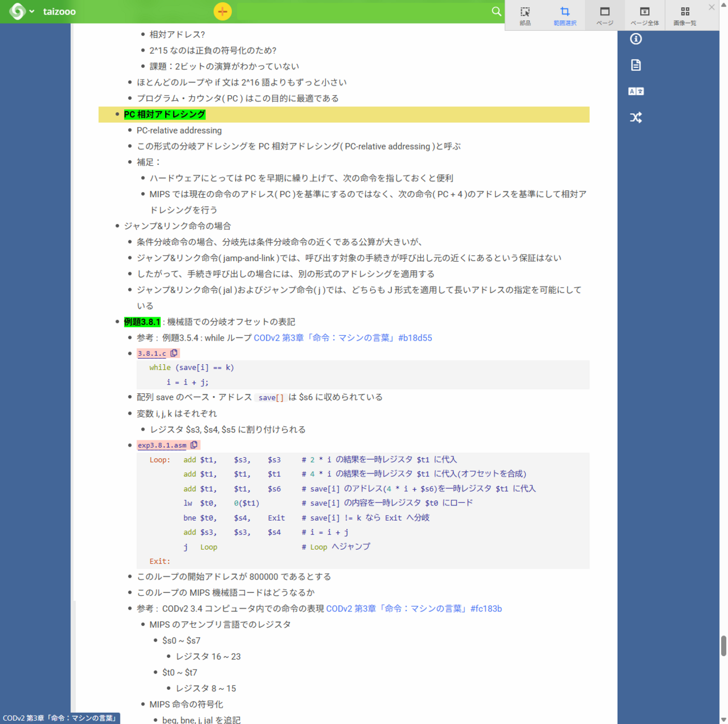This screenshot has width=728, height=724.
Task: Choose the 範囲選択 crop tool
Action: point(564,16)
